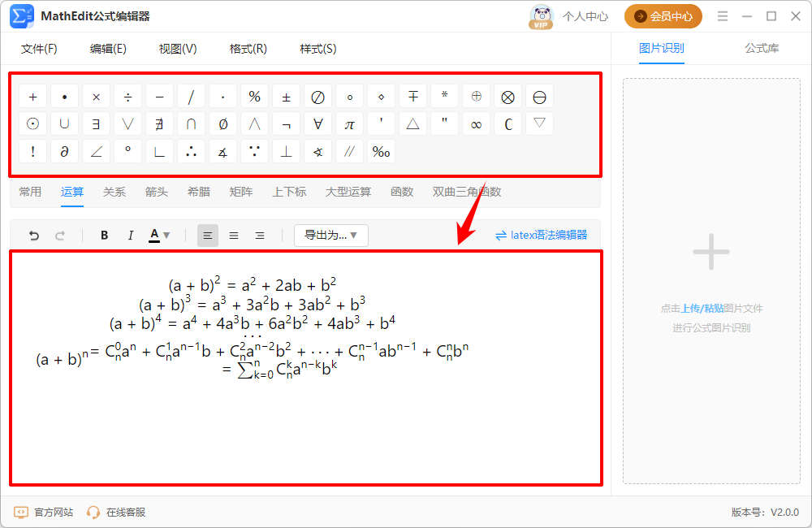Open the 样式(S) menu

coord(318,49)
